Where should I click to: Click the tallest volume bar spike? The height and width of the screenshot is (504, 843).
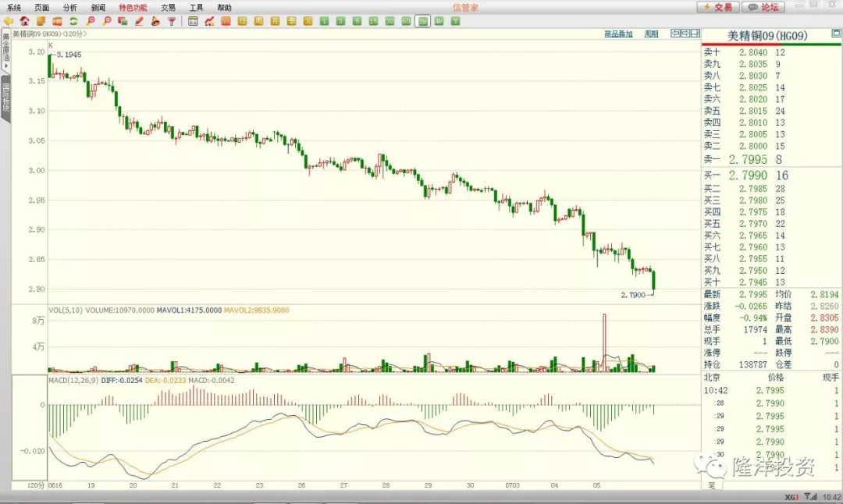tap(604, 343)
